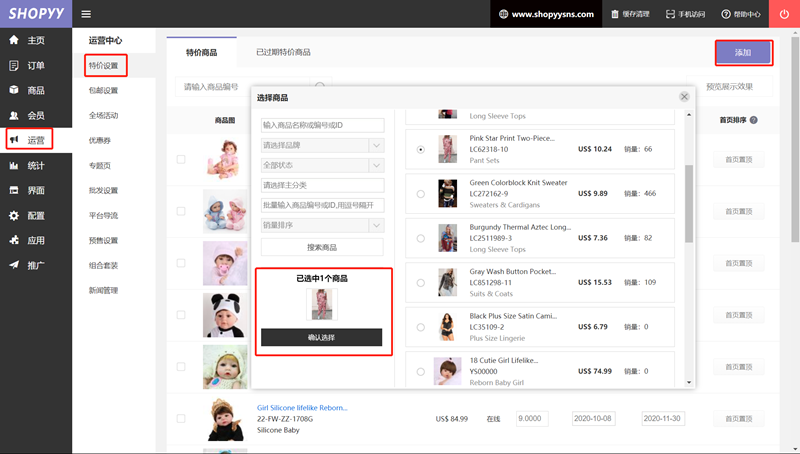This screenshot has width=800, height=454.
Task: Click batch product ID input field
Action: pos(322,205)
